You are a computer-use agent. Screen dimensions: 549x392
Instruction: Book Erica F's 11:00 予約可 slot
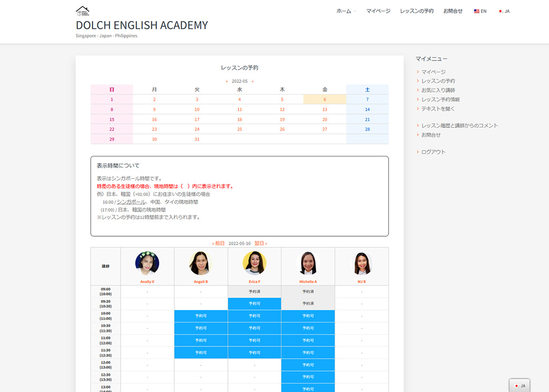[255, 340]
